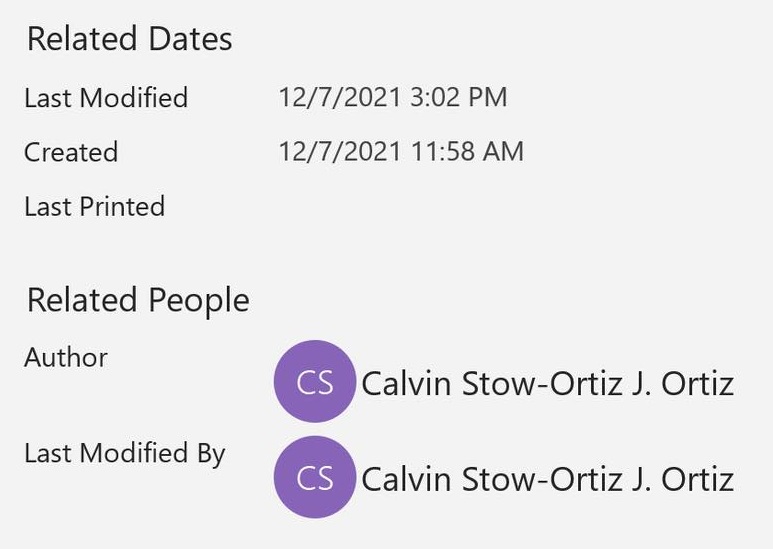Select the Author name Calvin Stow-Ortiz J. Ortiz
The image size is (773, 549).
coord(548,383)
